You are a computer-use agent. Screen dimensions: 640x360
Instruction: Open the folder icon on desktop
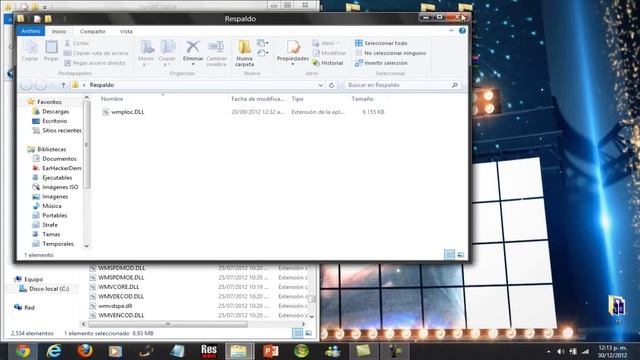[617, 306]
